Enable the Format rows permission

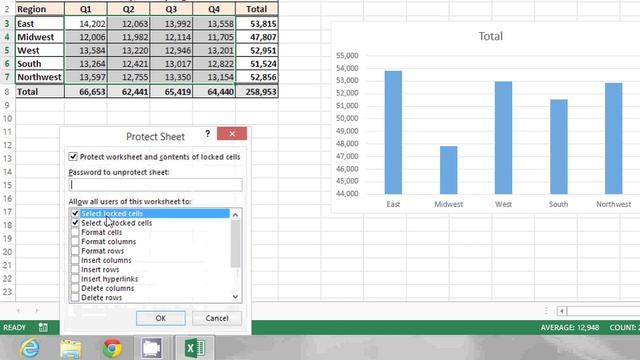(x=75, y=251)
